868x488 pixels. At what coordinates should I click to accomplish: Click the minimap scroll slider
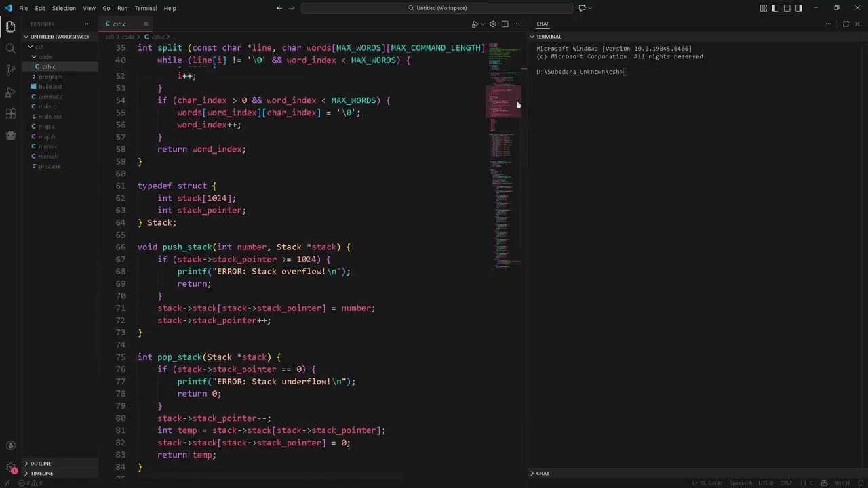tap(504, 102)
